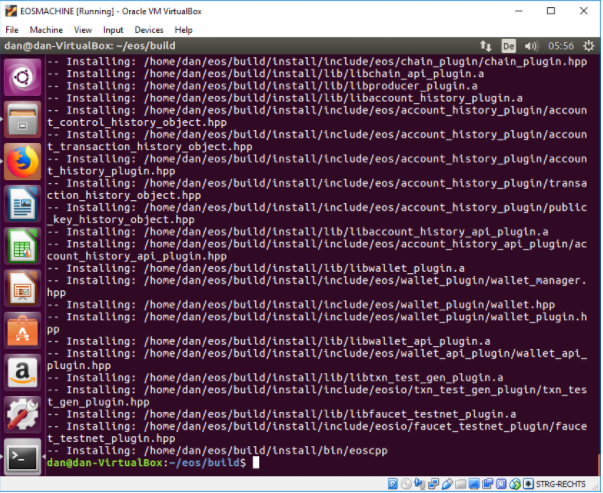603x493 pixels.
Task: Click the libwallet_api_plugin.a line
Action: (x=269, y=341)
